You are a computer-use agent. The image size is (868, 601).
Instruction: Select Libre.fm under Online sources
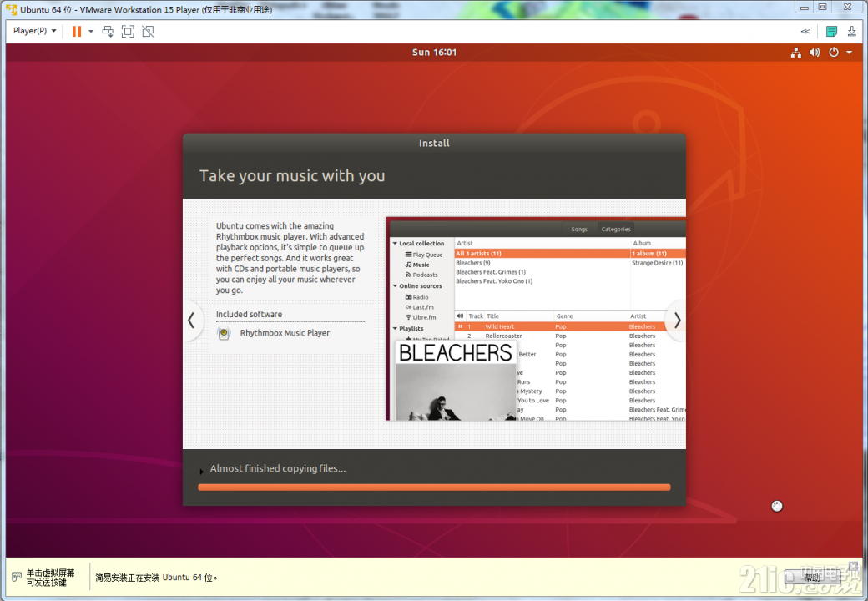click(x=421, y=317)
